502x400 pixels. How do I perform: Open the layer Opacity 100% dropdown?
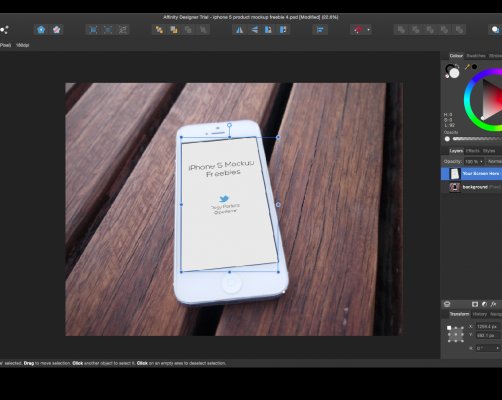(474, 162)
